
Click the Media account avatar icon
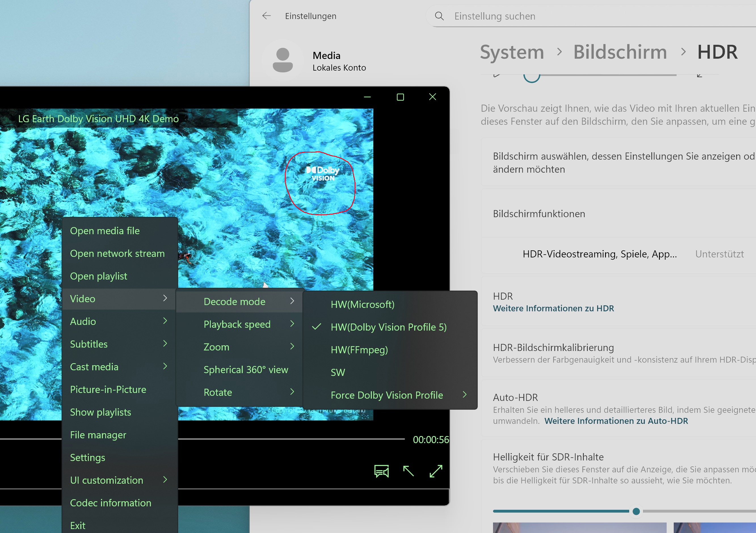[x=283, y=60]
